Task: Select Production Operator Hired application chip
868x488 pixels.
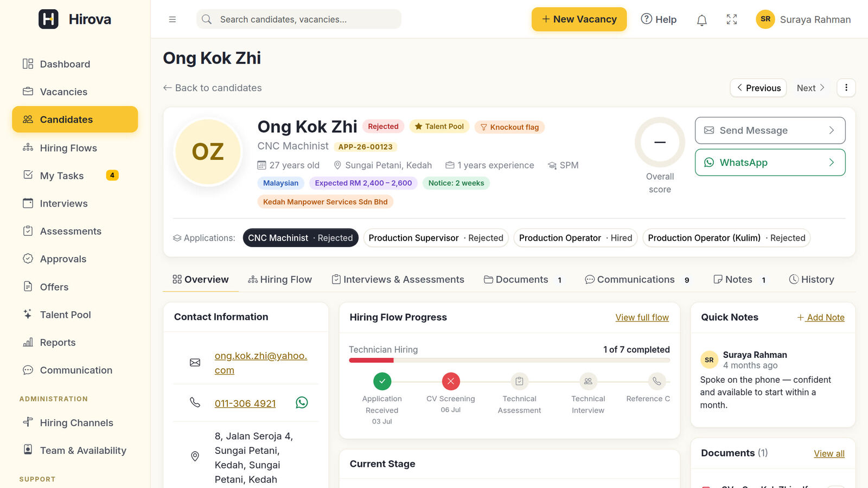Action: 575,237
